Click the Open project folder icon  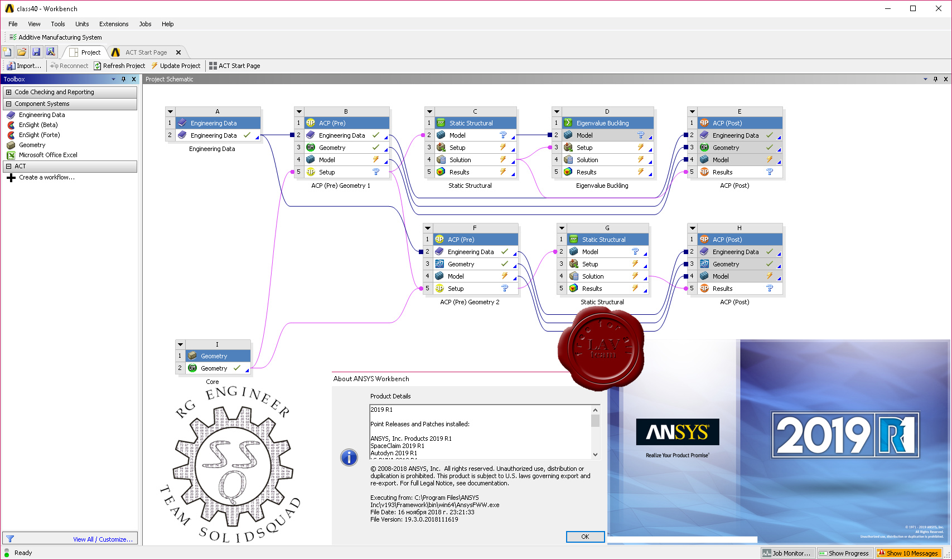coord(22,52)
